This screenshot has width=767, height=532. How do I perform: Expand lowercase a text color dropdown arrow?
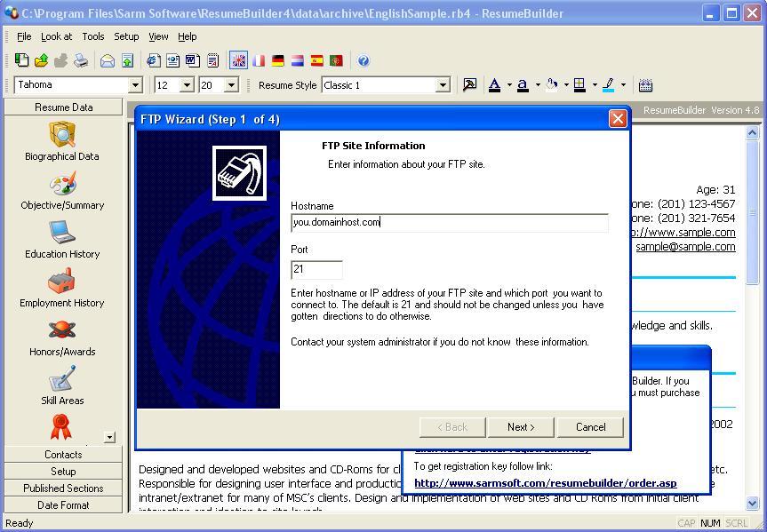point(538,85)
